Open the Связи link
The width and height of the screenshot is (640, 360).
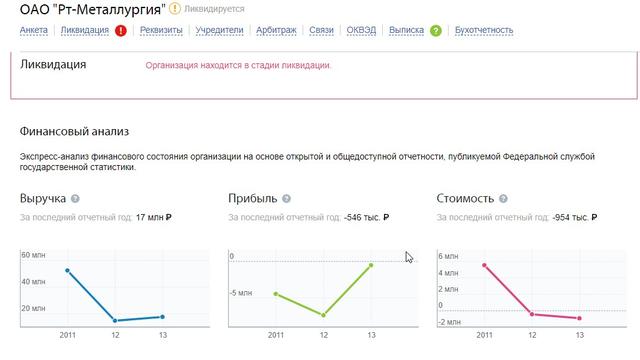pos(321,30)
